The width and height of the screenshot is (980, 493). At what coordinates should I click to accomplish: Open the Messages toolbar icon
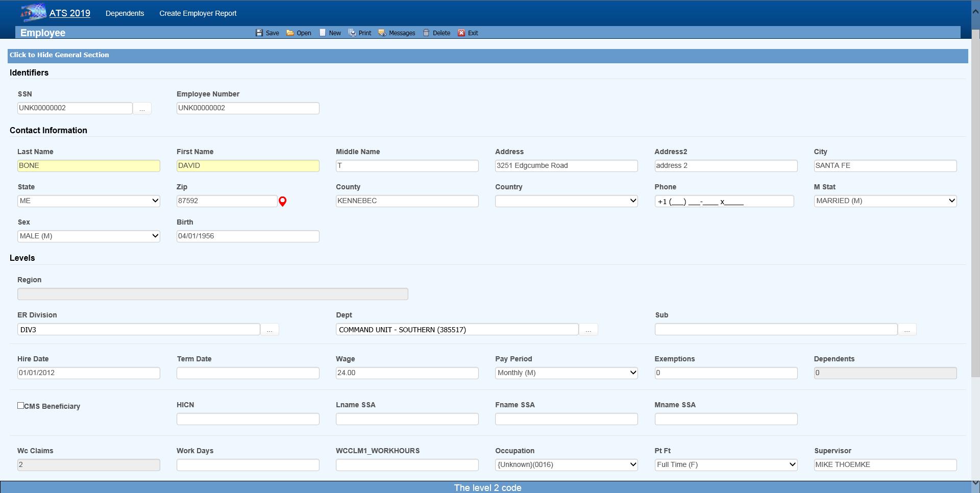coord(382,33)
